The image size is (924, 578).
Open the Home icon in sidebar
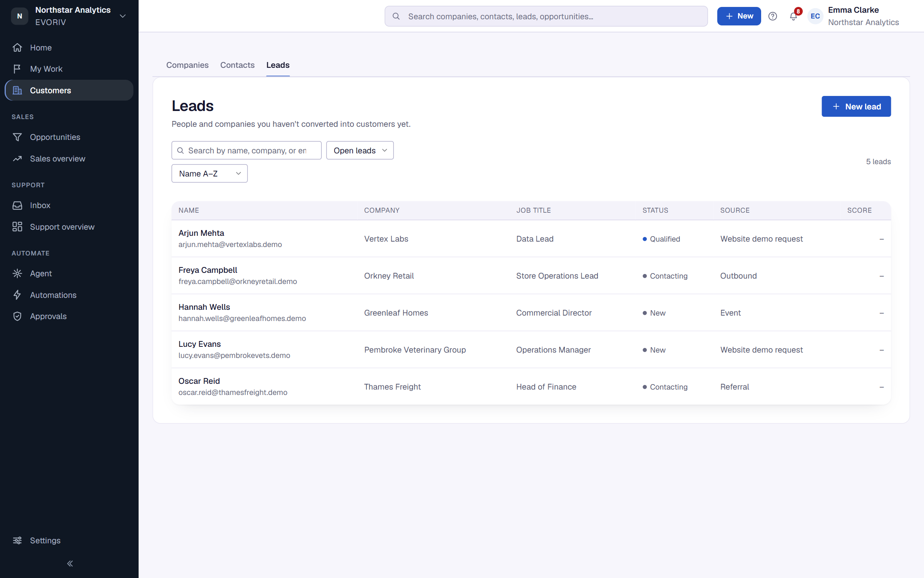point(17,47)
